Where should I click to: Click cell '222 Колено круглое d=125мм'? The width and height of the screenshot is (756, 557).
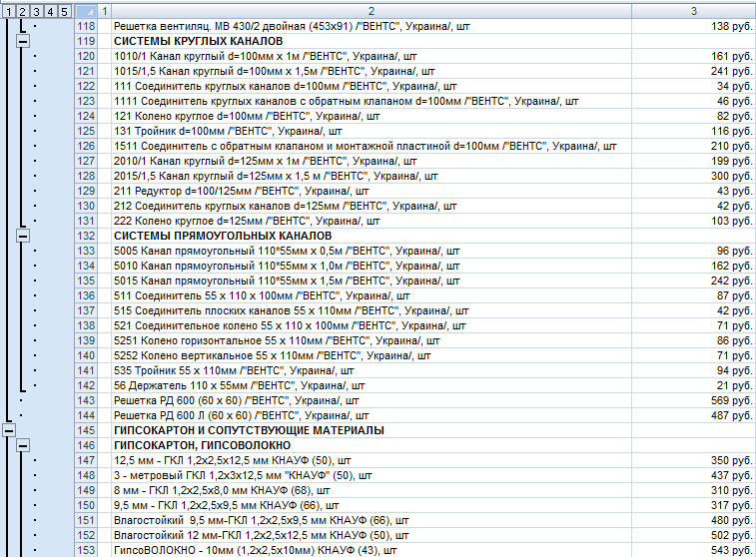pyautogui.click(x=372, y=221)
